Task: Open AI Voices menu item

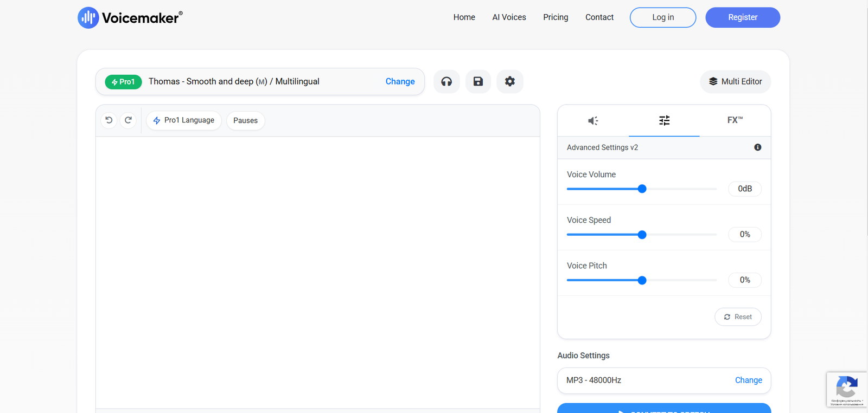Action: click(509, 17)
